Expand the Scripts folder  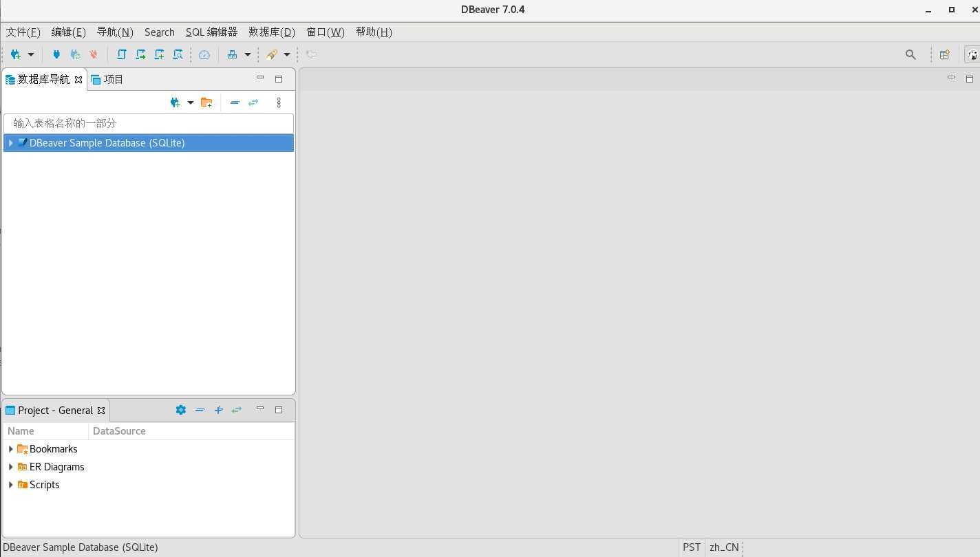[10, 485]
